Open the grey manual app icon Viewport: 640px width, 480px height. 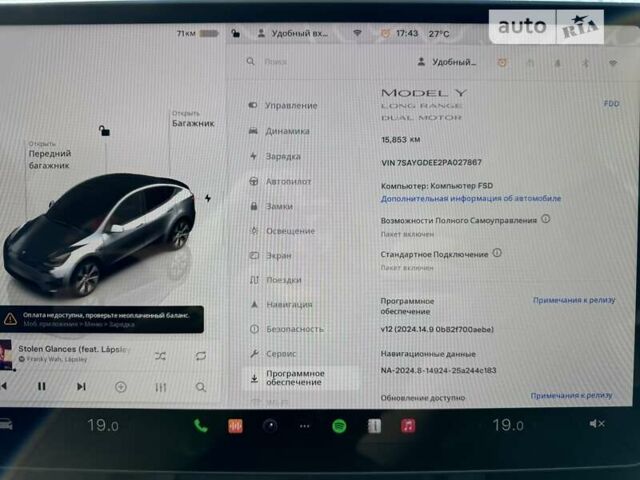pos(374,426)
